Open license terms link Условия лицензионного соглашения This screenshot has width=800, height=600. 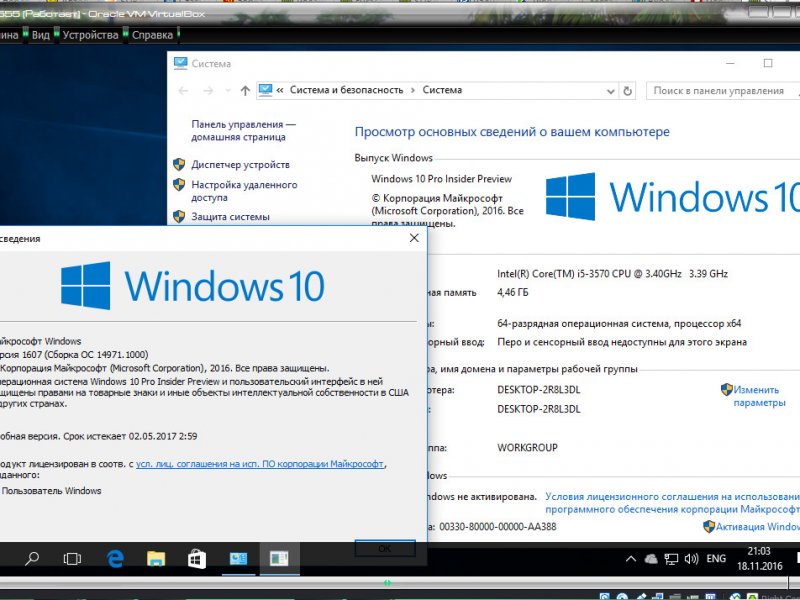click(x=672, y=503)
